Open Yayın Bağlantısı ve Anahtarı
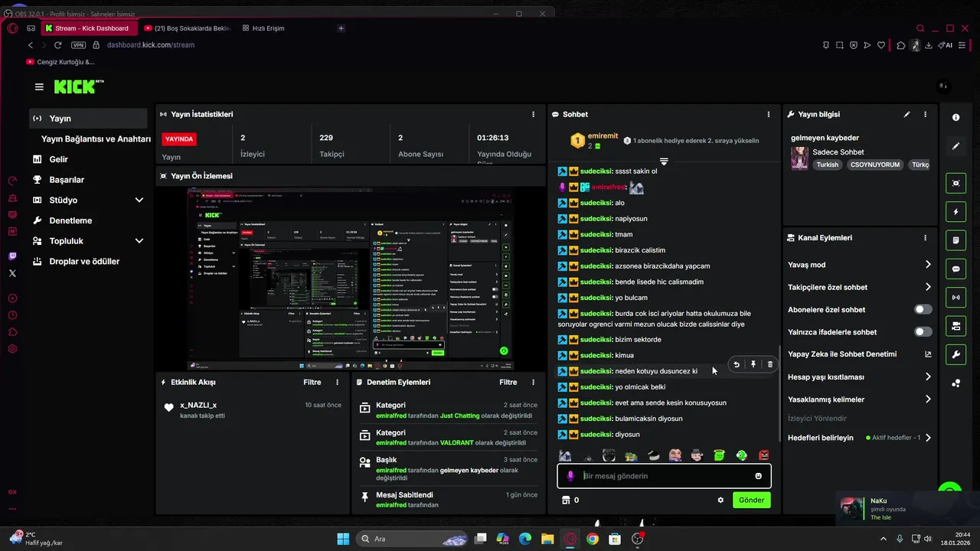 click(x=96, y=139)
